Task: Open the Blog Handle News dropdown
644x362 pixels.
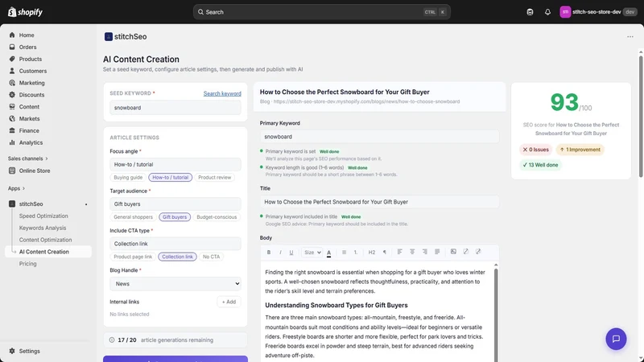Action: click(175, 284)
